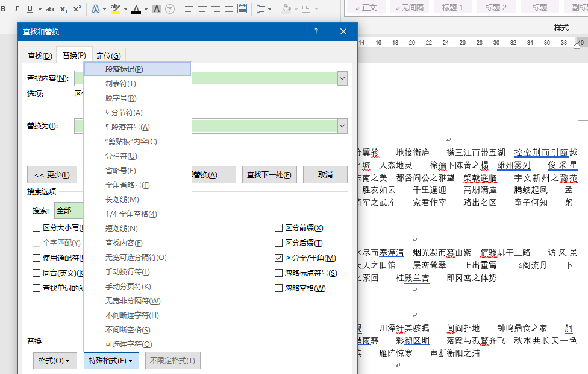Choose 脱字号 menu entry
588x374 pixels.
pyautogui.click(x=137, y=98)
